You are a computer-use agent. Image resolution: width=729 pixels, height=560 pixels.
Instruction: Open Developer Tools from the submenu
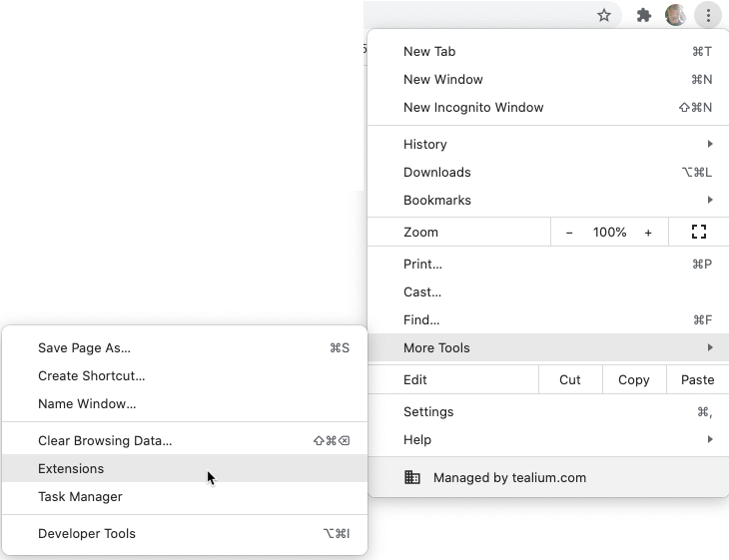pos(87,533)
